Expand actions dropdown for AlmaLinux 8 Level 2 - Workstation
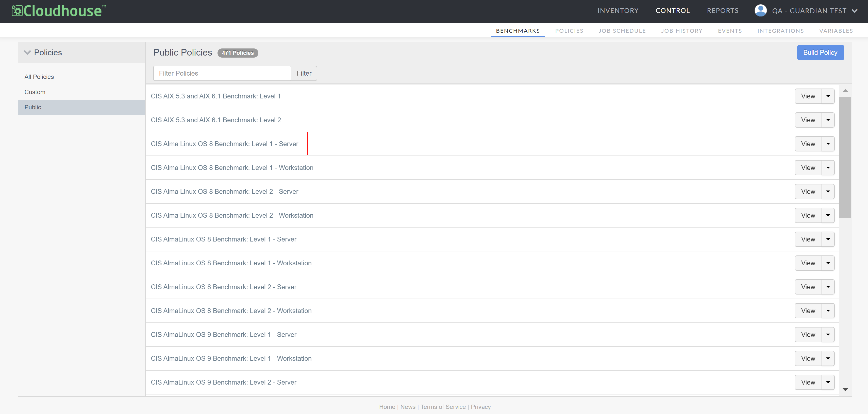Screen dimensions: 868x414 [x=828, y=311]
